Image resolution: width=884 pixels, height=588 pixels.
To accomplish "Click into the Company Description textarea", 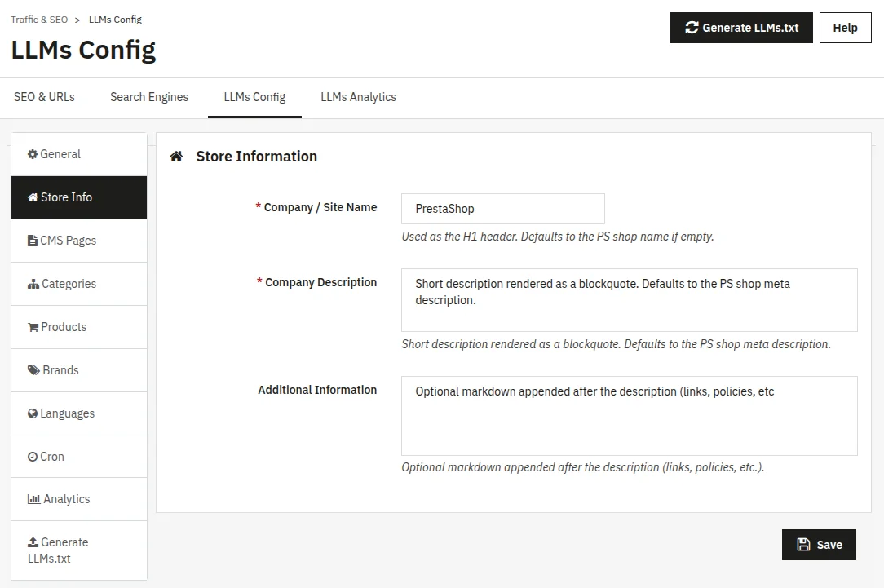I will 630,300.
